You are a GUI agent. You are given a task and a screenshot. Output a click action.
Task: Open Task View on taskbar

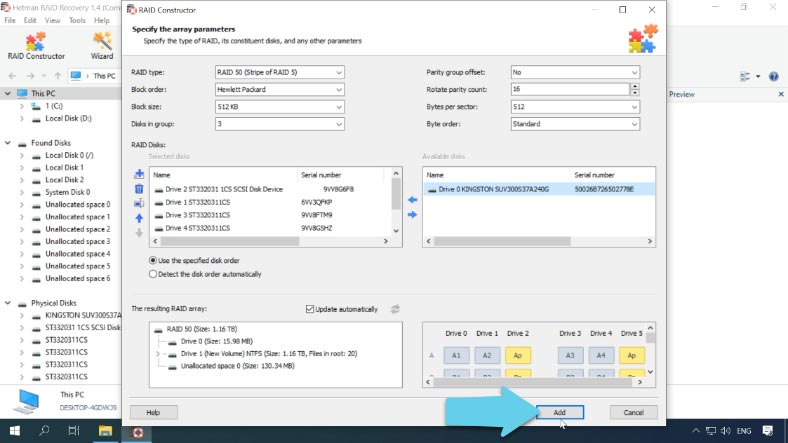click(x=74, y=431)
